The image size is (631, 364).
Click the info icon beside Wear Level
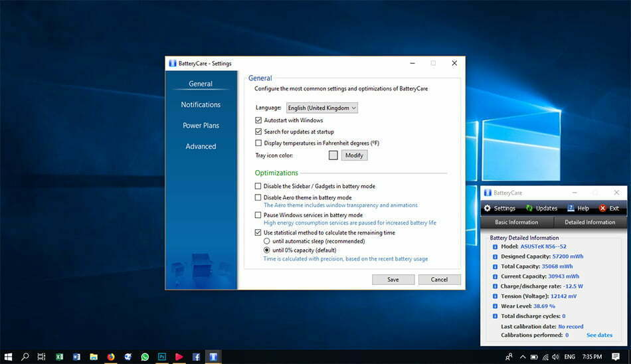pos(495,306)
